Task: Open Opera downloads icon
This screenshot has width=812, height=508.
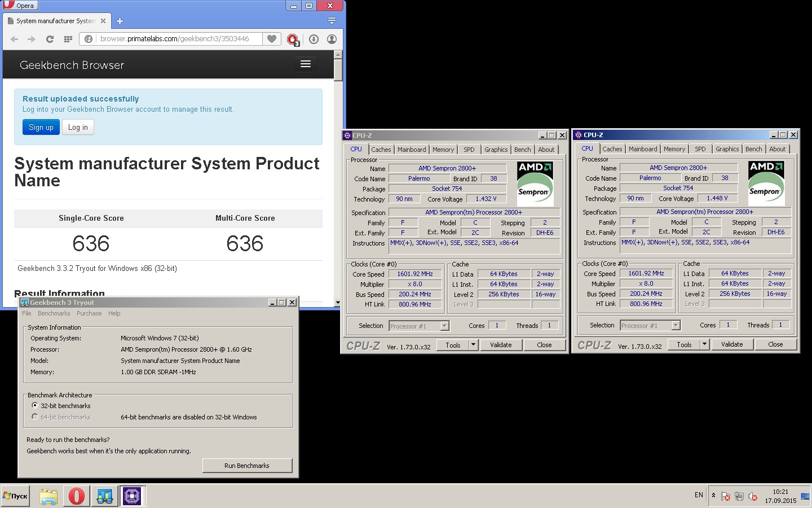Action: point(314,39)
